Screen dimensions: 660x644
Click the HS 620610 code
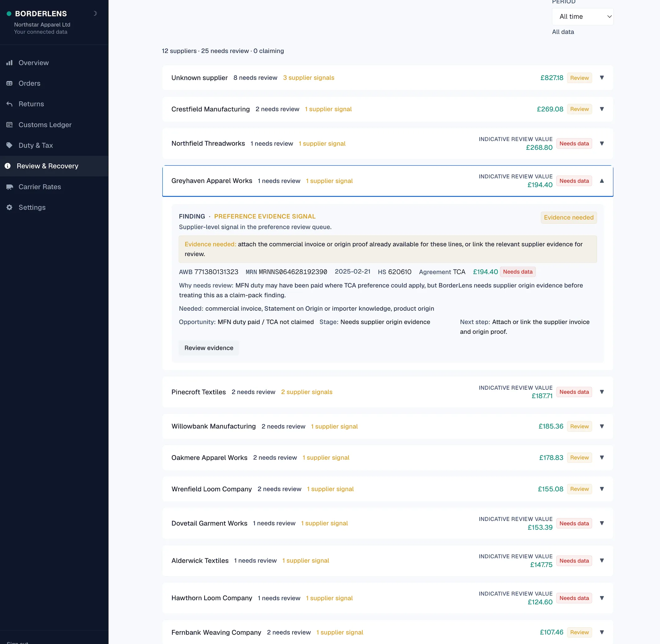coord(394,272)
